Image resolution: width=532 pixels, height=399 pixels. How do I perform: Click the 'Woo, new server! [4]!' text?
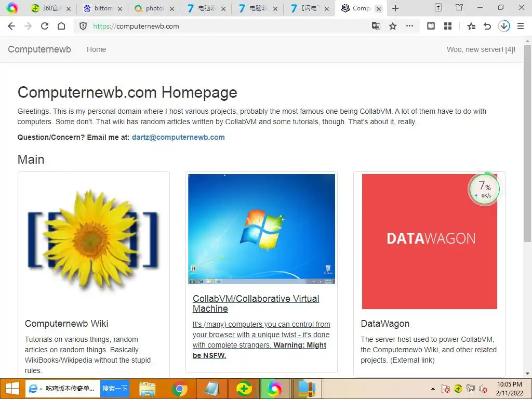[481, 49]
